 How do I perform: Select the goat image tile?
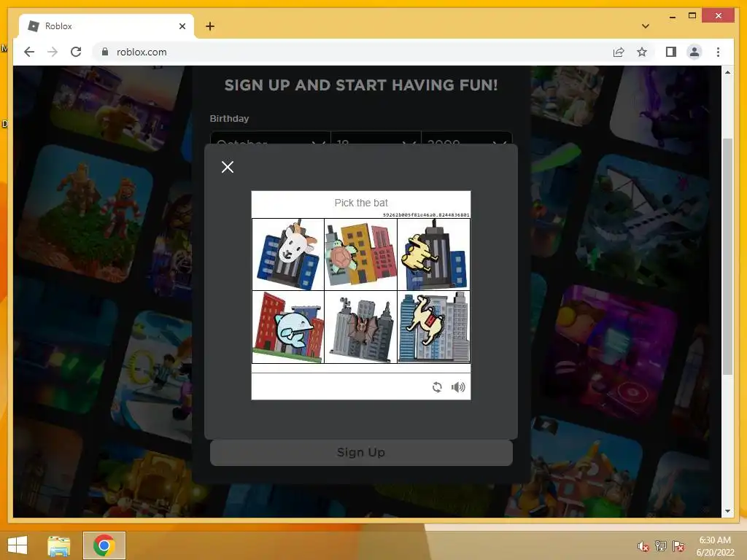287,254
